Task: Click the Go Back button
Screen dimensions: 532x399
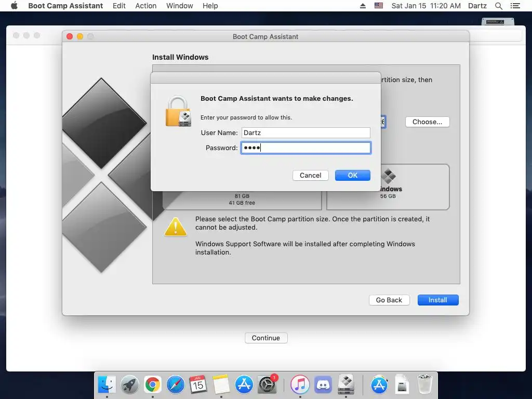Action: pyautogui.click(x=389, y=300)
